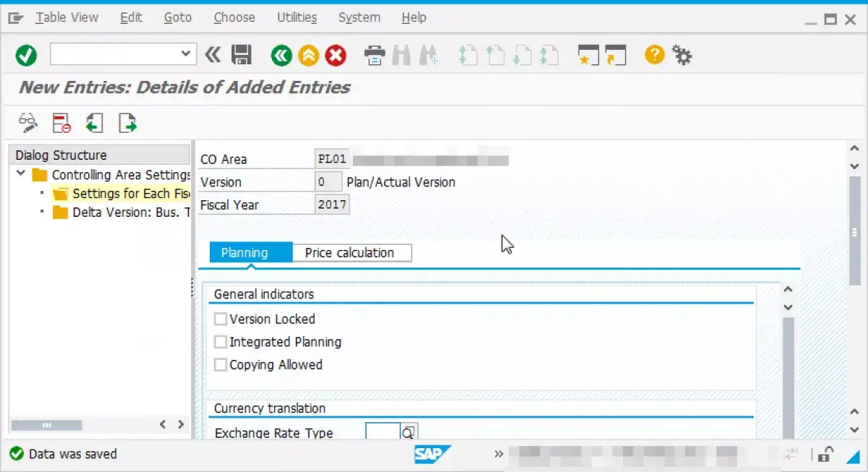Switch to the Planning tab
The width and height of the screenshot is (868, 472).
pos(251,252)
